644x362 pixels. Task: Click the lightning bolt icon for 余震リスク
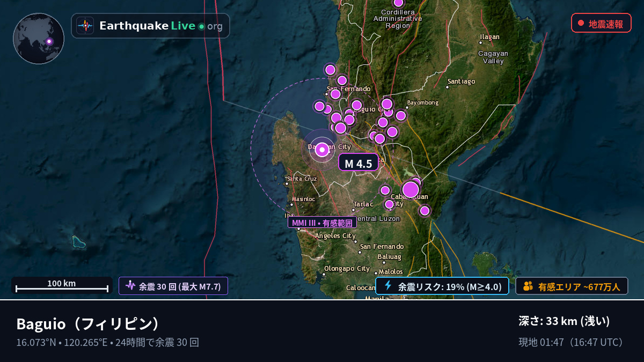(388, 286)
